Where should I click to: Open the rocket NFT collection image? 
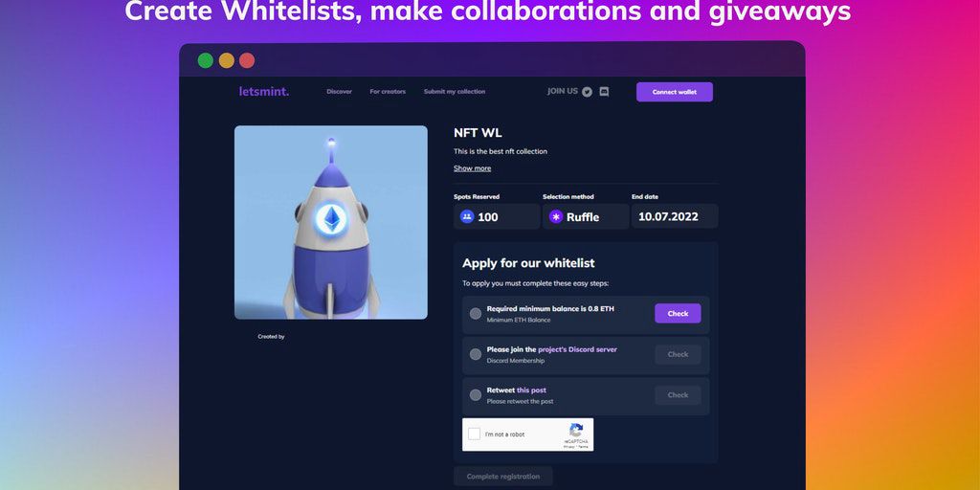[330, 222]
